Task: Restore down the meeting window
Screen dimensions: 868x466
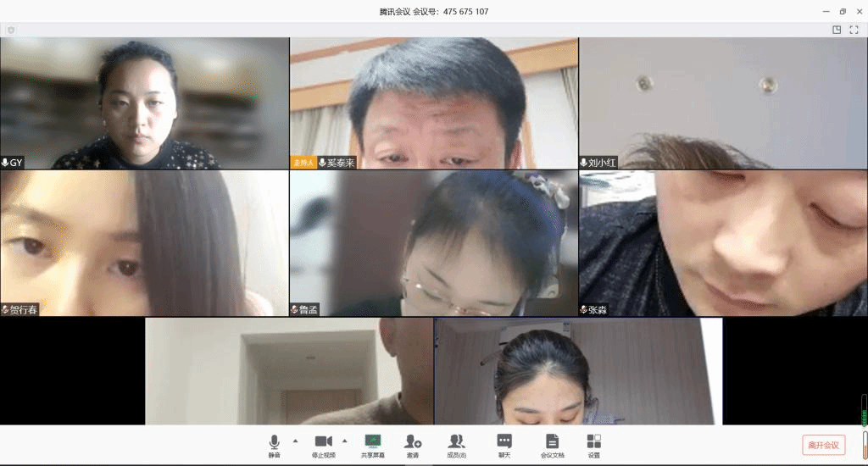Action: coord(843,11)
